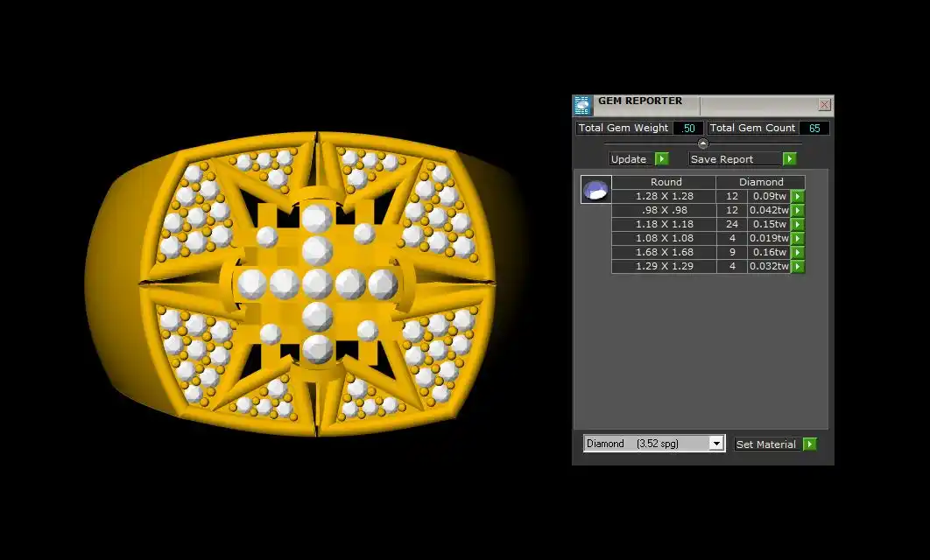Click the green arrow for 1.29 X 1.29 row
Image resolution: width=930 pixels, height=560 pixels.
[x=798, y=267]
